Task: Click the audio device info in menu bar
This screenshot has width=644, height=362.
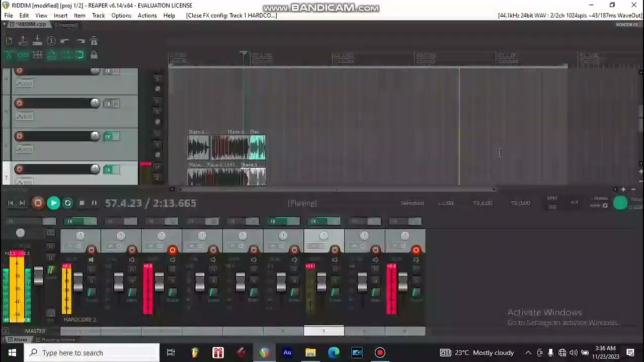Action: click(570, 16)
